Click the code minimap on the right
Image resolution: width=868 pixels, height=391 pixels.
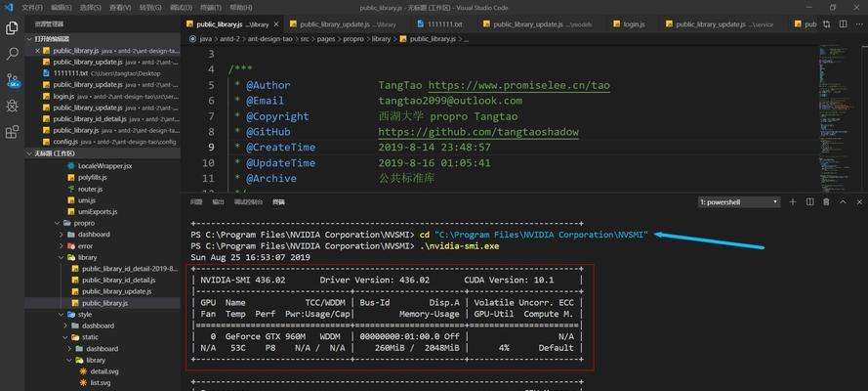(838, 116)
